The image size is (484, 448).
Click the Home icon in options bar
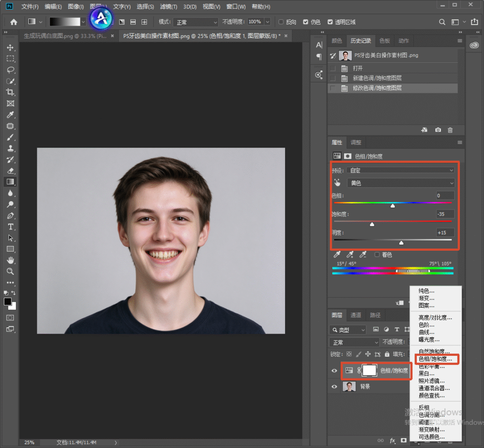[x=14, y=22]
